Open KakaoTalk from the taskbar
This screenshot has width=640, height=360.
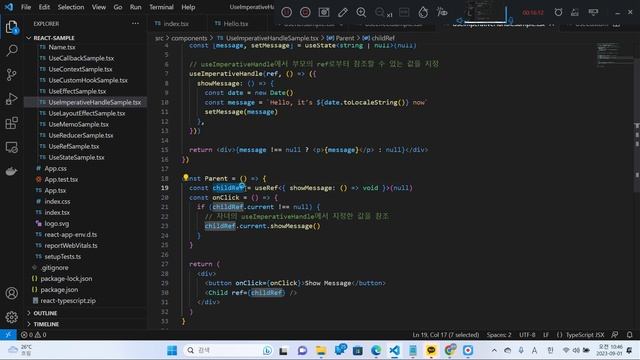(431, 350)
